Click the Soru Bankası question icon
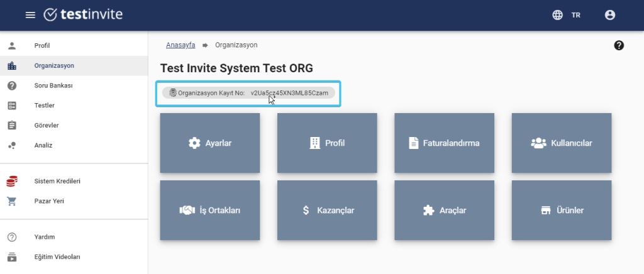 pyautogui.click(x=12, y=85)
